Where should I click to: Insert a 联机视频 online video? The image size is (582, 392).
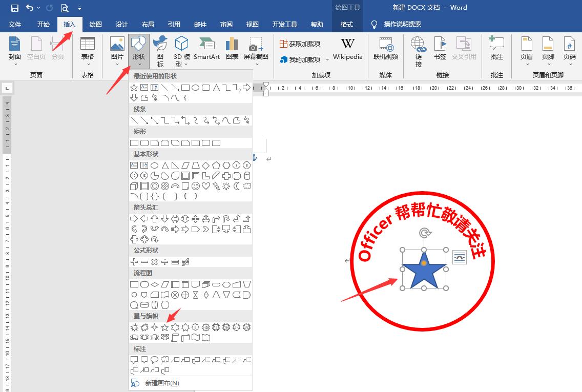386,49
